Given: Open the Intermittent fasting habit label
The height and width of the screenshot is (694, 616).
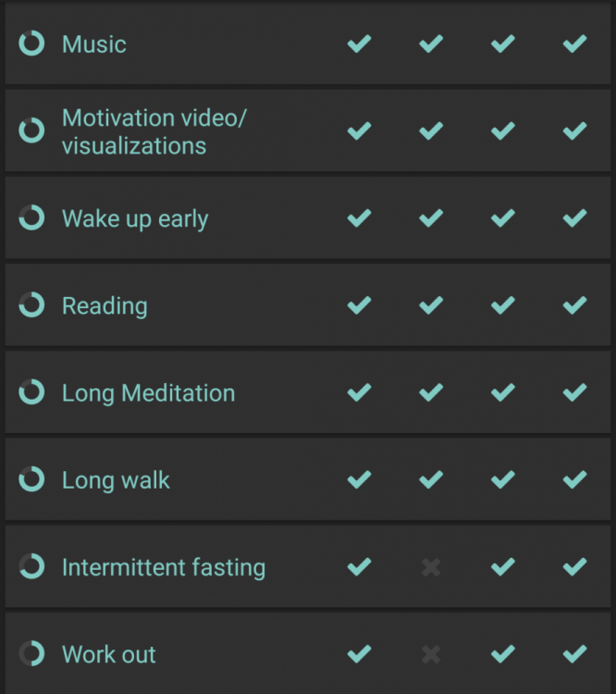Looking at the screenshot, I should [x=164, y=567].
